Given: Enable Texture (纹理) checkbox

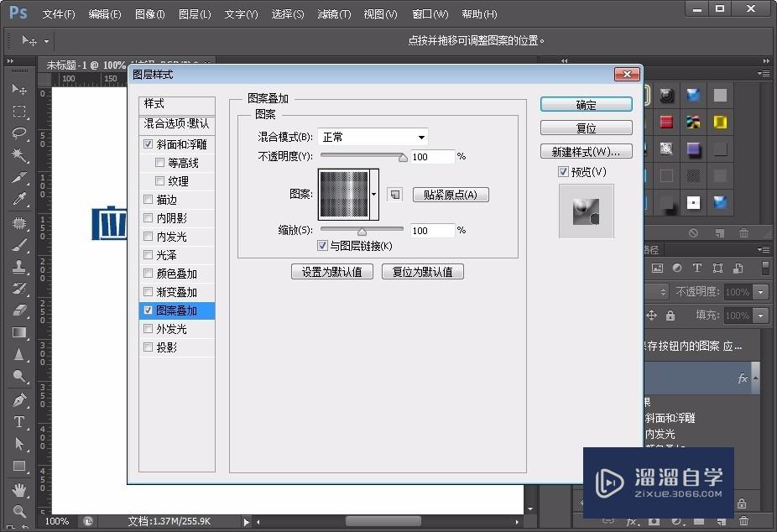Looking at the screenshot, I should (x=159, y=180).
